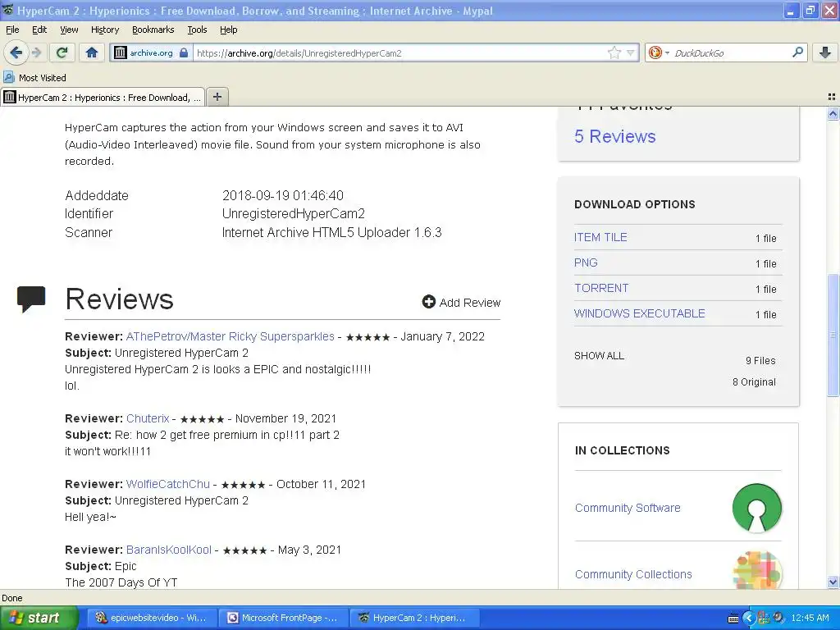Click the Forward arrow button
Screen dimensions: 840x630
click(36, 52)
